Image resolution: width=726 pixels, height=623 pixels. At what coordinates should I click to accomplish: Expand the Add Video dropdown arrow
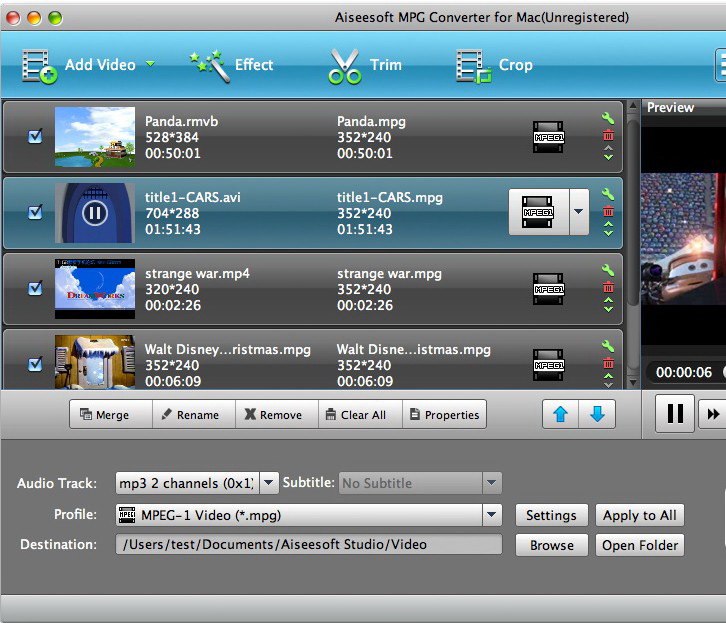tap(150, 64)
